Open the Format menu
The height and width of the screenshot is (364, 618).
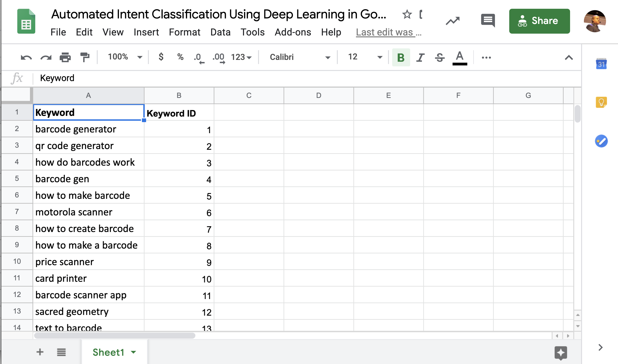click(x=185, y=32)
